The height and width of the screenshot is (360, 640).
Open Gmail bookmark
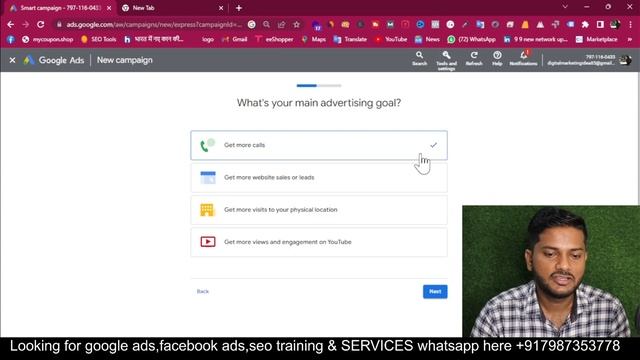pyautogui.click(x=235, y=40)
